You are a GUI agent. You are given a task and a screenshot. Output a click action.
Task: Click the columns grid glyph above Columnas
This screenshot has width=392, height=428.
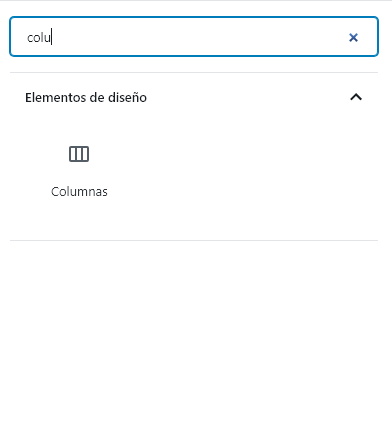pyautogui.click(x=79, y=154)
